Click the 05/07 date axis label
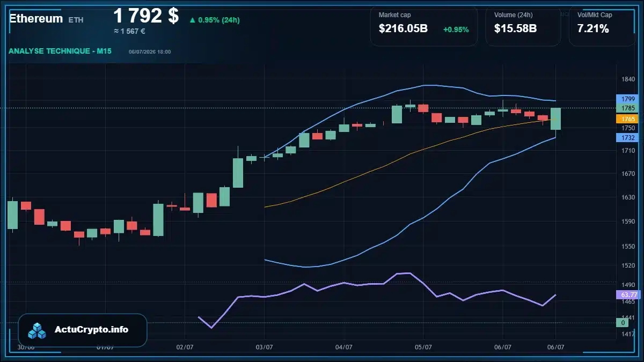 pyautogui.click(x=423, y=347)
